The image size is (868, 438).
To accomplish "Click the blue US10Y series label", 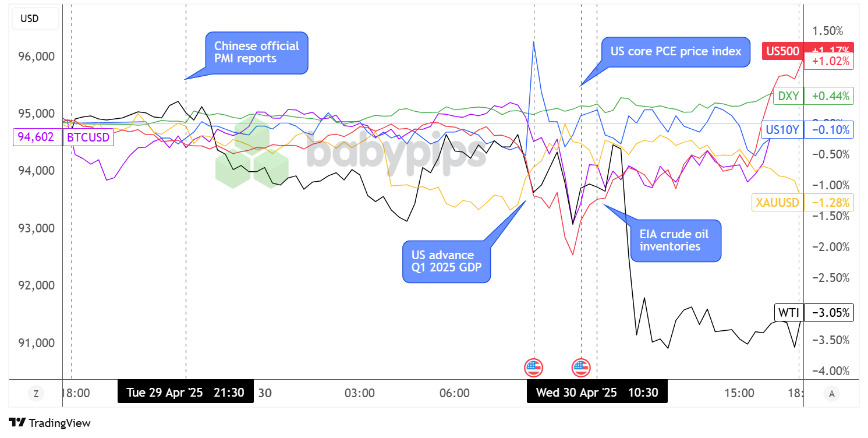I will click(x=782, y=129).
